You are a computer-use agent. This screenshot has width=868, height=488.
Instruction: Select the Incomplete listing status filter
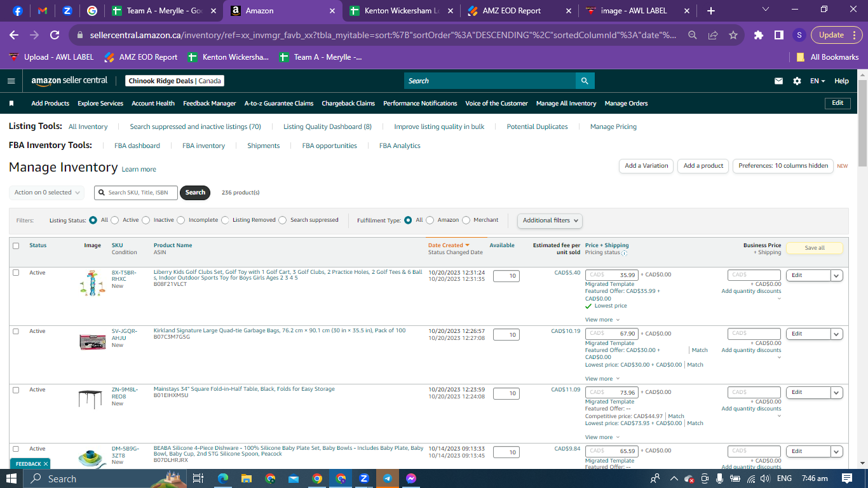[181, 220]
